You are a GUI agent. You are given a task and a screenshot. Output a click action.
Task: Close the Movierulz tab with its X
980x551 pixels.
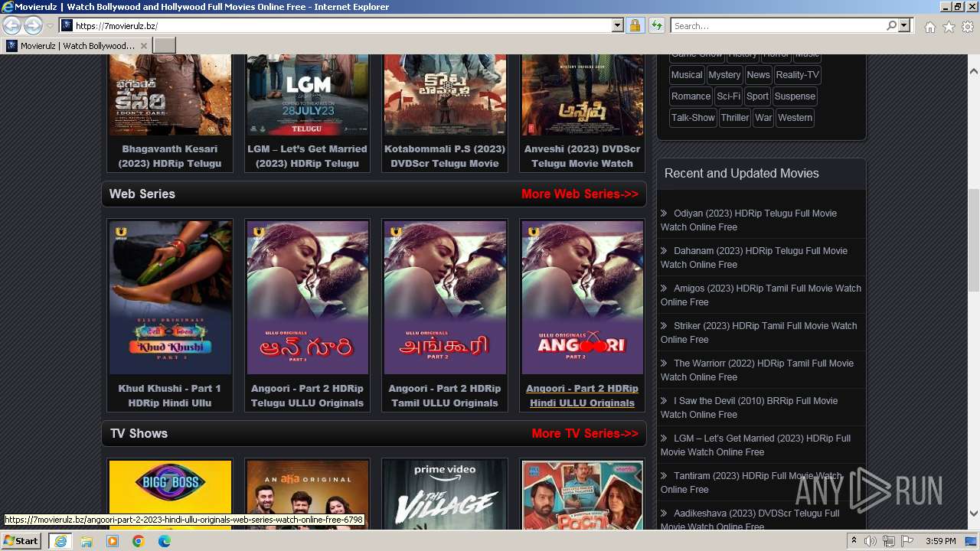click(143, 46)
